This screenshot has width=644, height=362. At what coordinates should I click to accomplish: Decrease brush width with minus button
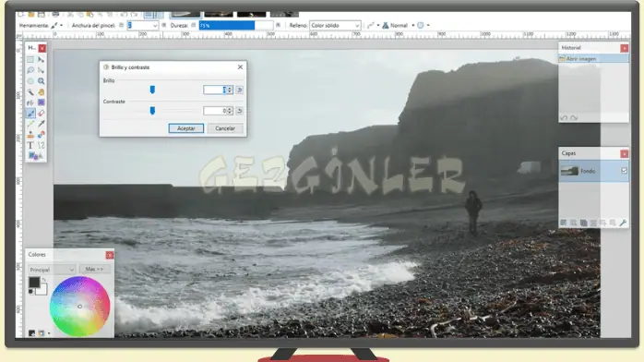pos(121,26)
